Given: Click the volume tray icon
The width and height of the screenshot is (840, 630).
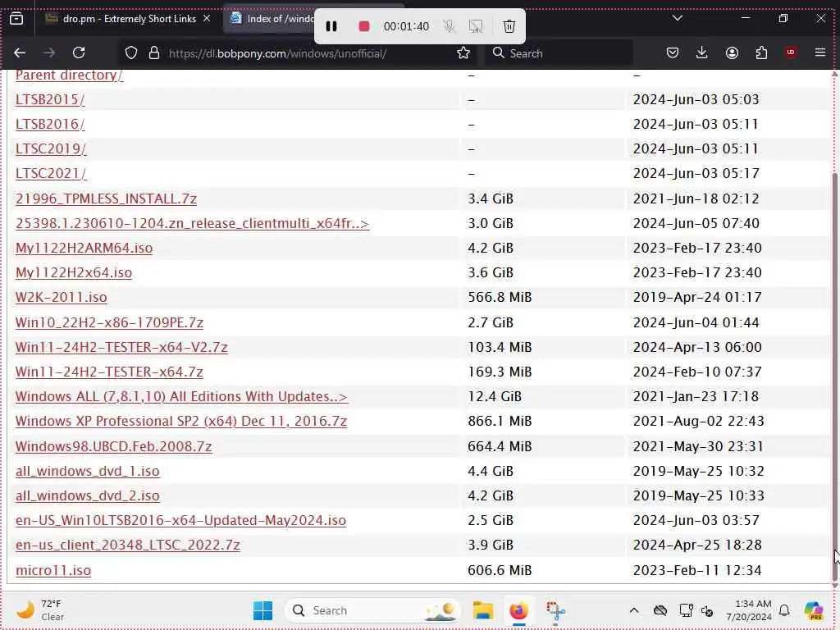Looking at the screenshot, I should point(706,610).
